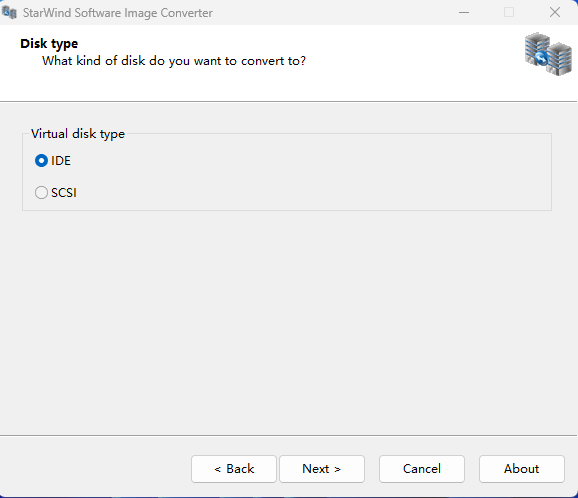Go to previous step with Back button
The width and height of the screenshot is (578, 498).
pos(234,469)
